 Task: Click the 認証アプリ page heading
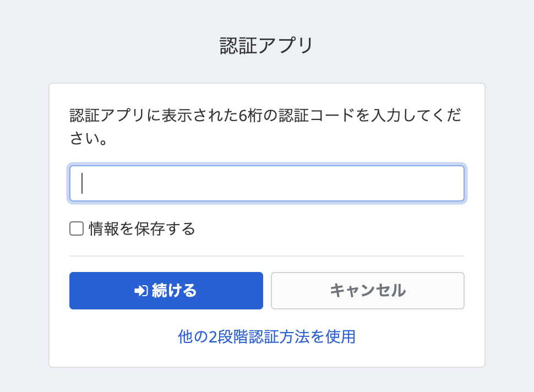click(266, 46)
